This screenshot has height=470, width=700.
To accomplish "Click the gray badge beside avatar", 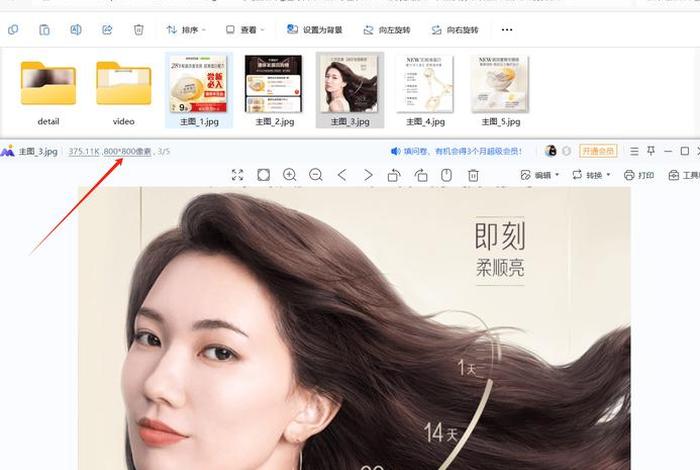I will point(567,151).
